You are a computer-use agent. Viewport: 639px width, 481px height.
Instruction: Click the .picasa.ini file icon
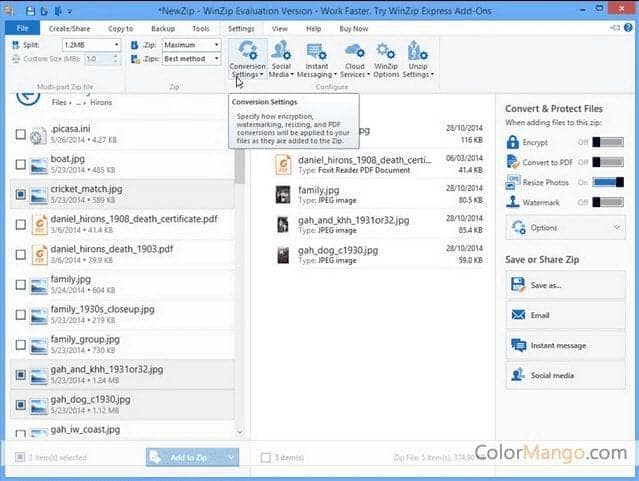tap(38, 135)
